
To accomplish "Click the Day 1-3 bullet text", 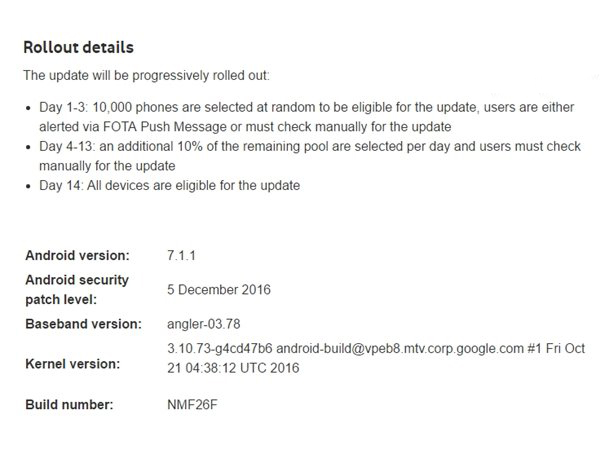I will 300,108.
